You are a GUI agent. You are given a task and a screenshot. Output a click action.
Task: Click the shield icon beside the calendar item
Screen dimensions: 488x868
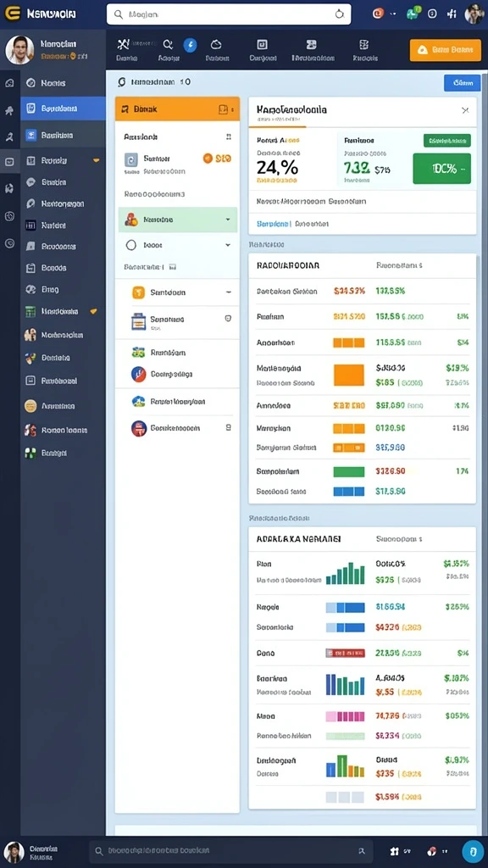(227, 319)
